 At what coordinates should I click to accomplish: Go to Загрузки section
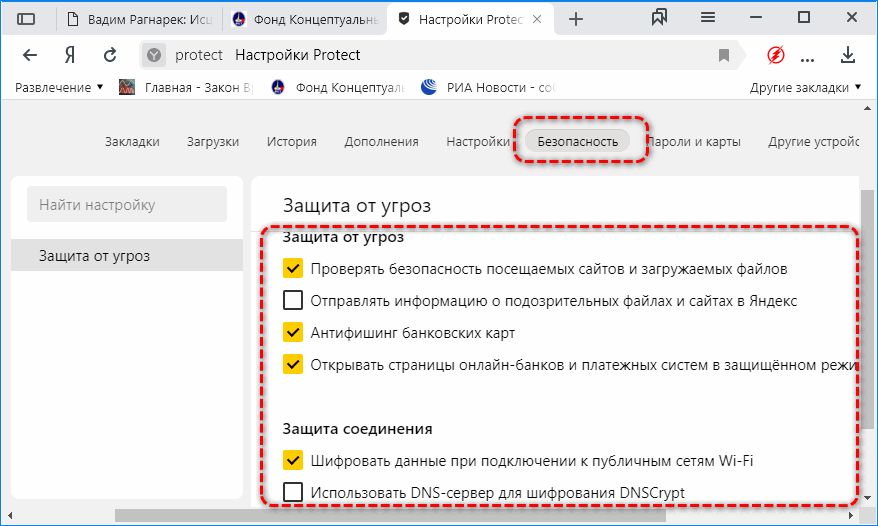(213, 142)
